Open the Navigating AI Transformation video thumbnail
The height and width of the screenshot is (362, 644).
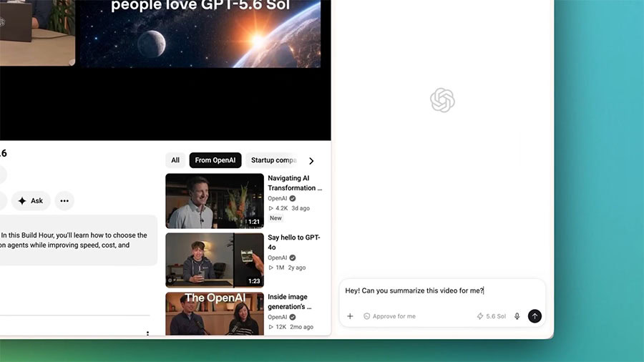point(215,201)
